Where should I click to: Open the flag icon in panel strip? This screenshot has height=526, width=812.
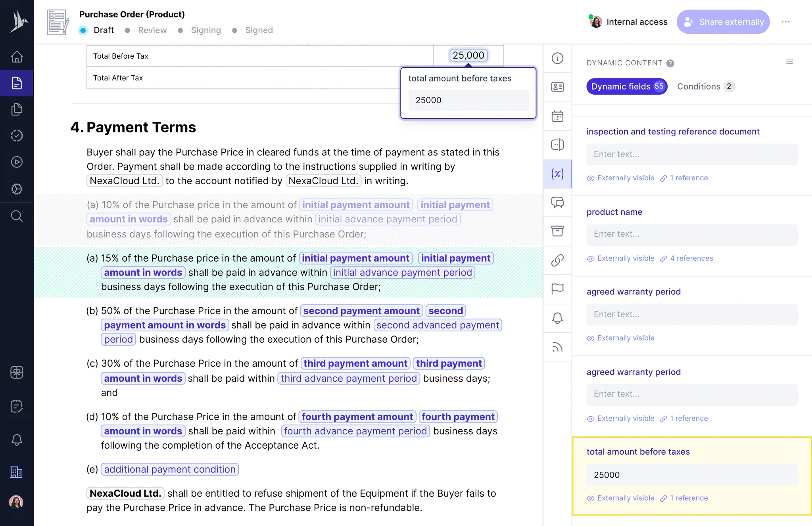click(557, 289)
